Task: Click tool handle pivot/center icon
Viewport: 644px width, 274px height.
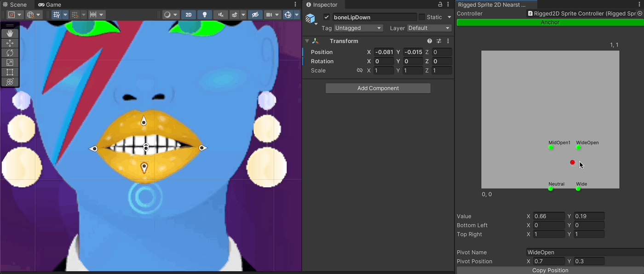Action: (x=11, y=15)
